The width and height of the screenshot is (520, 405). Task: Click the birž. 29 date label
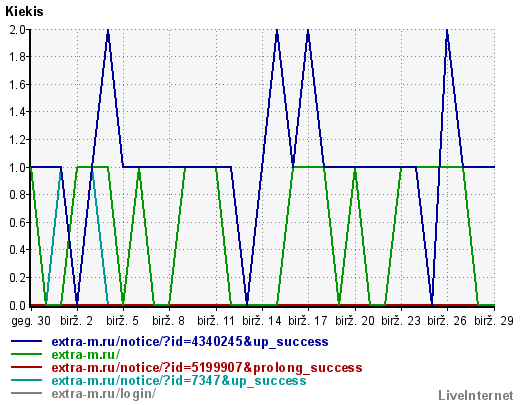click(x=494, y=321)
